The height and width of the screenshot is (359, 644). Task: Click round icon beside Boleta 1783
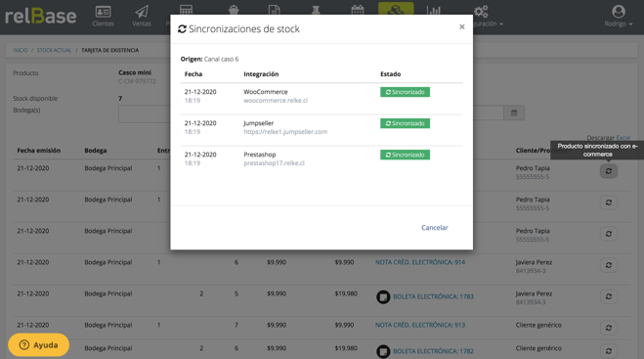tap(383, 297)
